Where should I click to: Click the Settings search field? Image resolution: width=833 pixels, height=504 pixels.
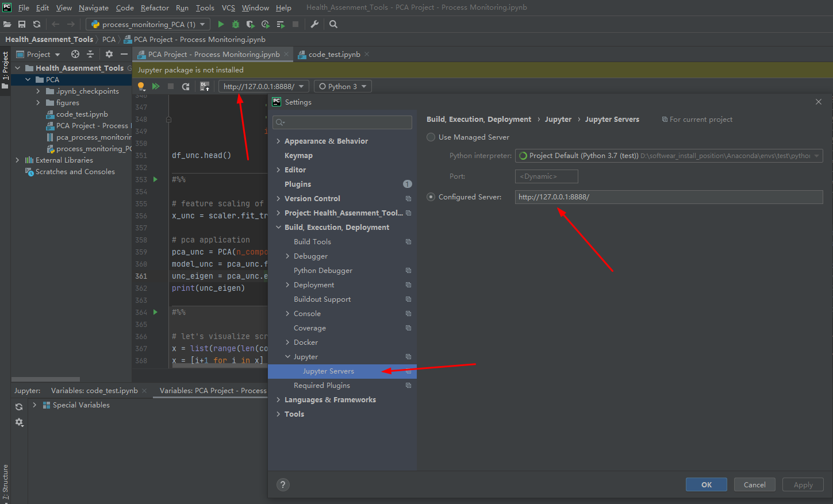(x=343, y=122)
